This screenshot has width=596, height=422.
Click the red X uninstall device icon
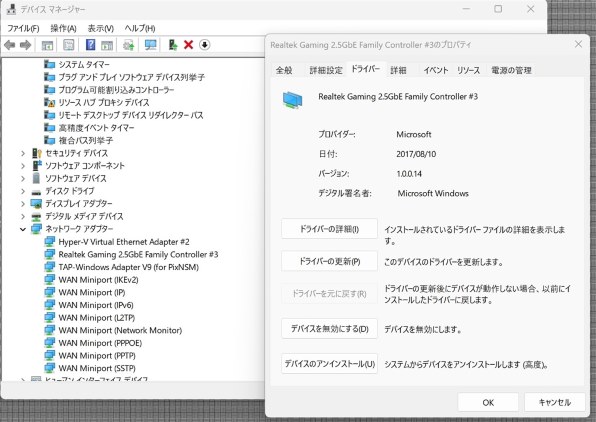point(188,45)
